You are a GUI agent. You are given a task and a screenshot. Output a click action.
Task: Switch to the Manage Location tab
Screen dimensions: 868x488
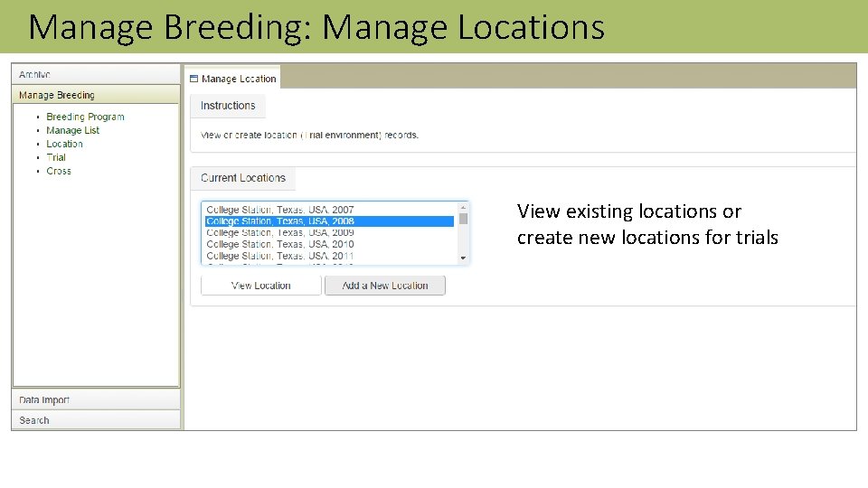pos(232,79)
